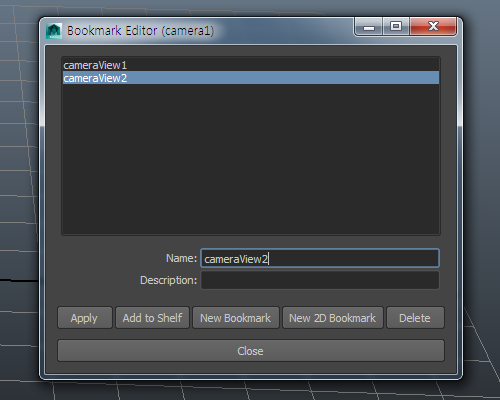The width and height of the screenshot is (500, 400).
Task: Click the Maya icon in the title bar
Action: 54,31
